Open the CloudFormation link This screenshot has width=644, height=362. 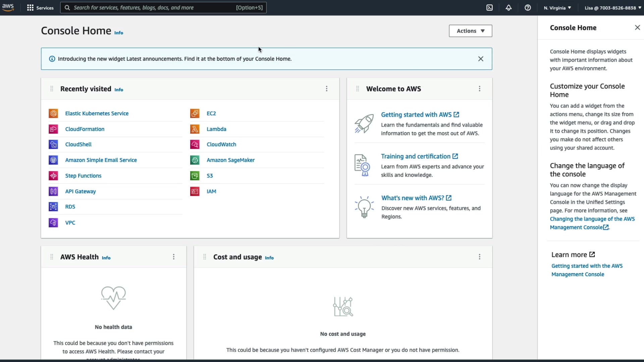pyautogui.click(x=85, y=129)
